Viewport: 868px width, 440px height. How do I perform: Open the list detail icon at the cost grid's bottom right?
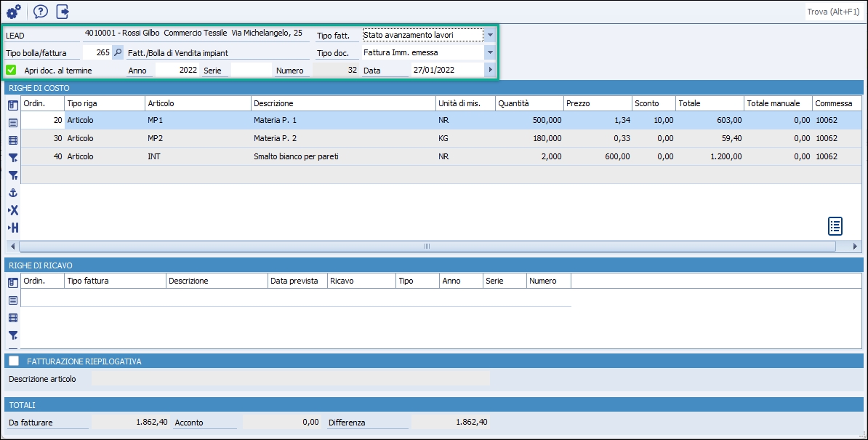[835, 225]
